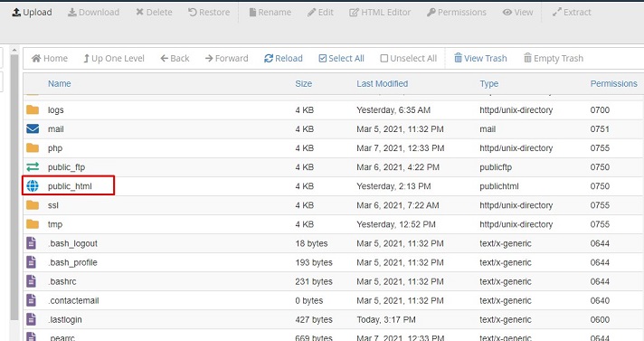
Task: Go to Home directory
Action: coord(50,58)
